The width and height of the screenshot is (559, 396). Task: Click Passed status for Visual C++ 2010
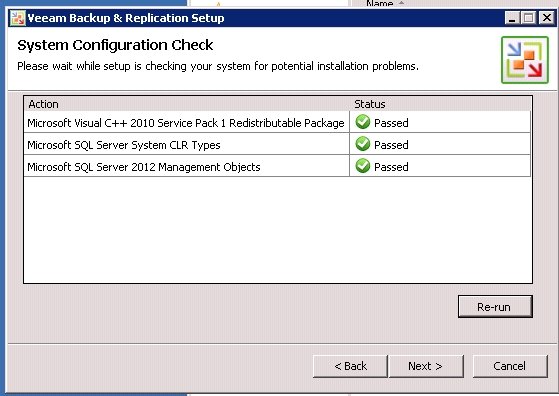coord(391,123)
